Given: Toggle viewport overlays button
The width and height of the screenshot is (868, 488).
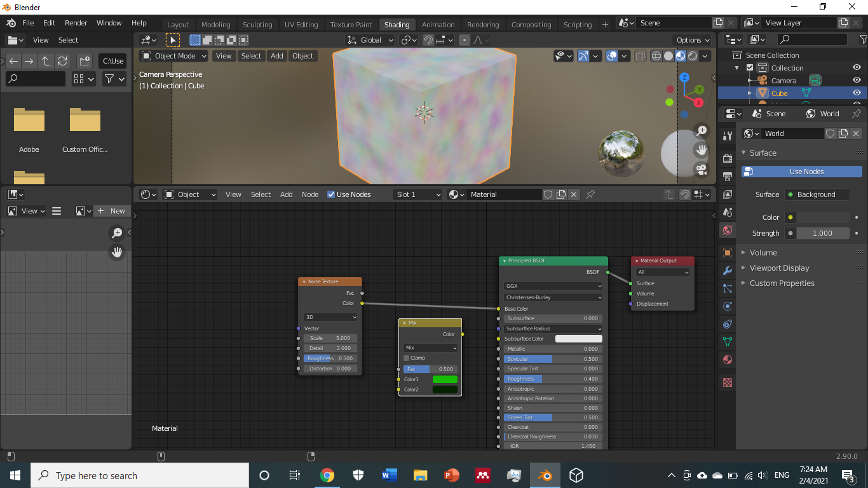Looking at the screenshot, I should coord(611,56).
